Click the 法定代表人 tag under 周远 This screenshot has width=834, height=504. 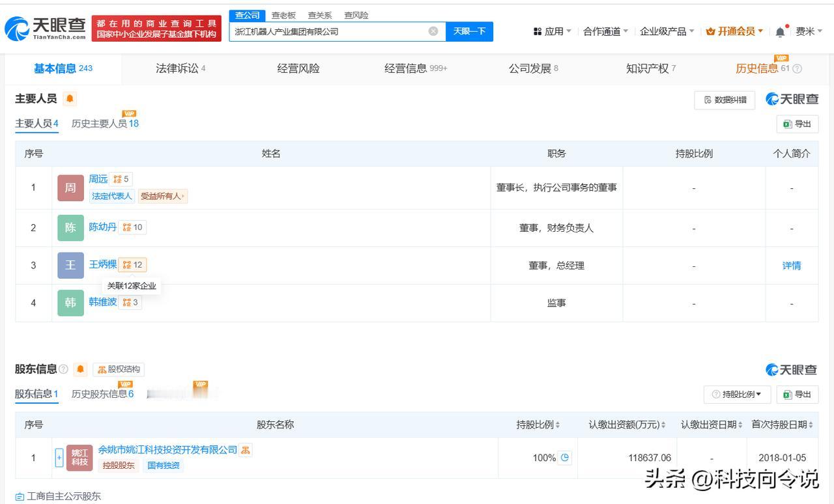pyautogui.click(x=112, y=196)
